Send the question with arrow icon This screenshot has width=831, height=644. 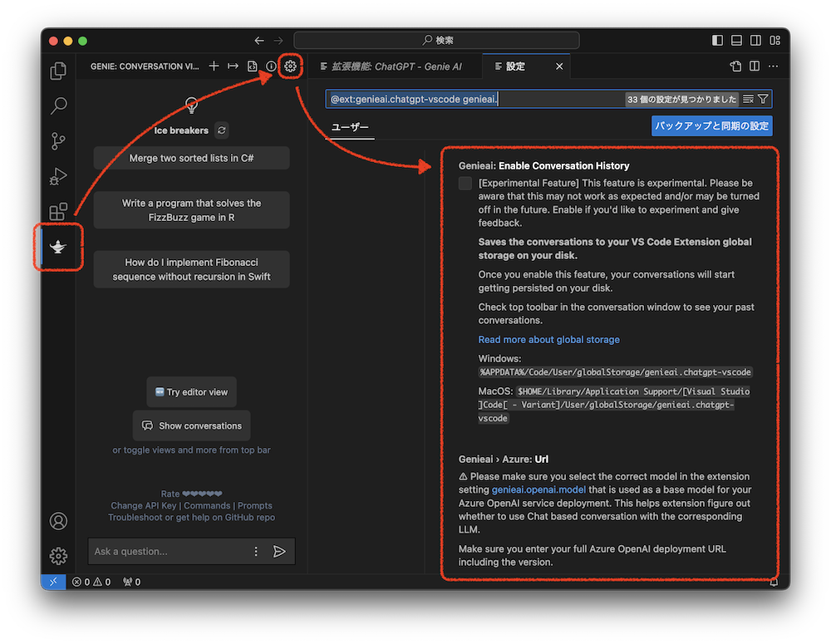(x=279, y=551)
